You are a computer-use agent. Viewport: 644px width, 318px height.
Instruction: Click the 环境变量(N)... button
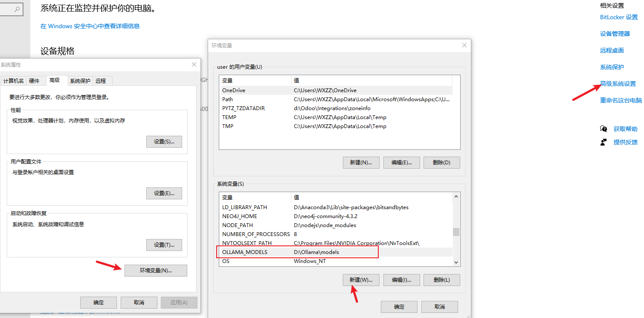(x=156, y=271)
